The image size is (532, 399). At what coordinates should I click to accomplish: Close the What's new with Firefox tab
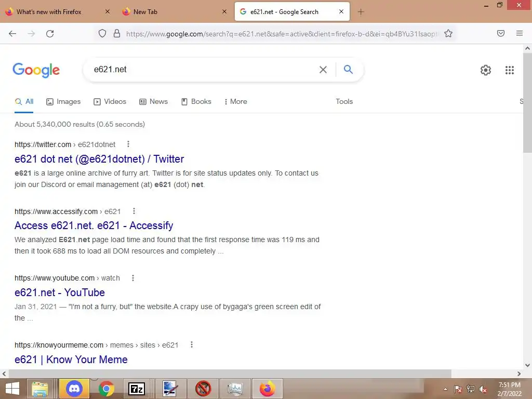click(107, 11)
